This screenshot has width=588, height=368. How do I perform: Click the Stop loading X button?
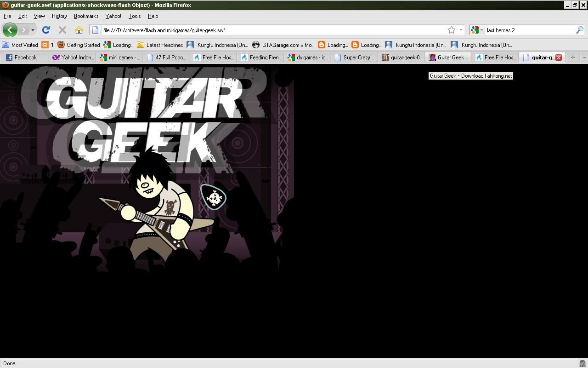[x=62, y=30]
